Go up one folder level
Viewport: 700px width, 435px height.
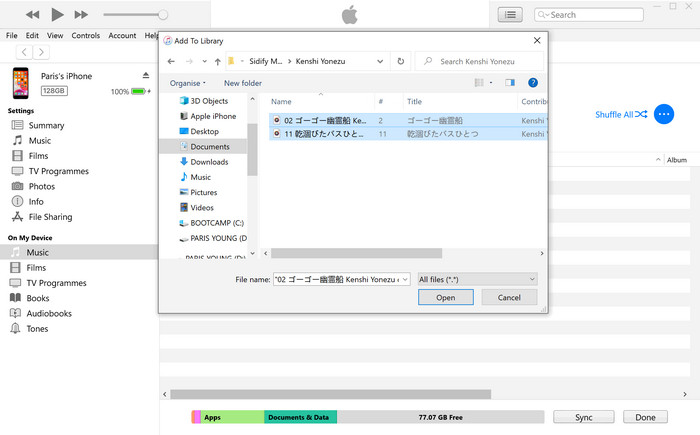[x=217, y=62]
